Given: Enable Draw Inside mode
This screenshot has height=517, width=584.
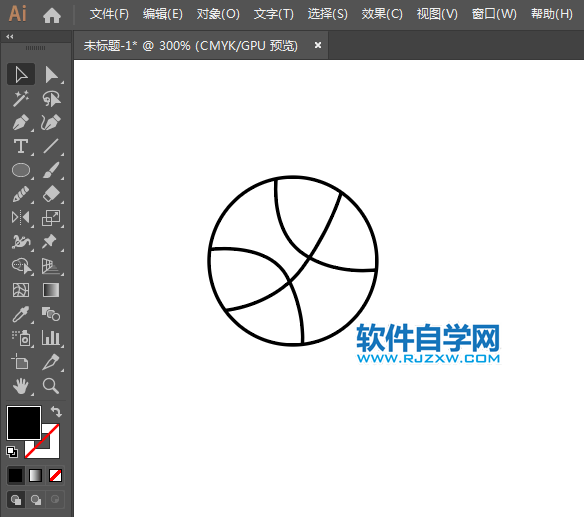Looking at the screenshot, I should pos(55,499).
